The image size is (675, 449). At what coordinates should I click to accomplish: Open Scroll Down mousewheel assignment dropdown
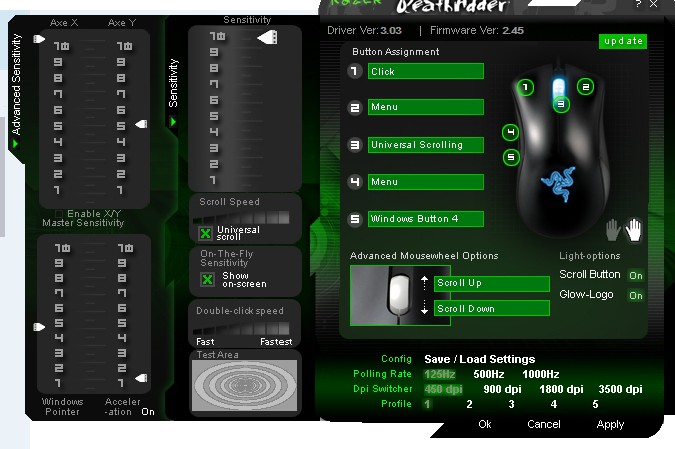[x=492, y=308]
